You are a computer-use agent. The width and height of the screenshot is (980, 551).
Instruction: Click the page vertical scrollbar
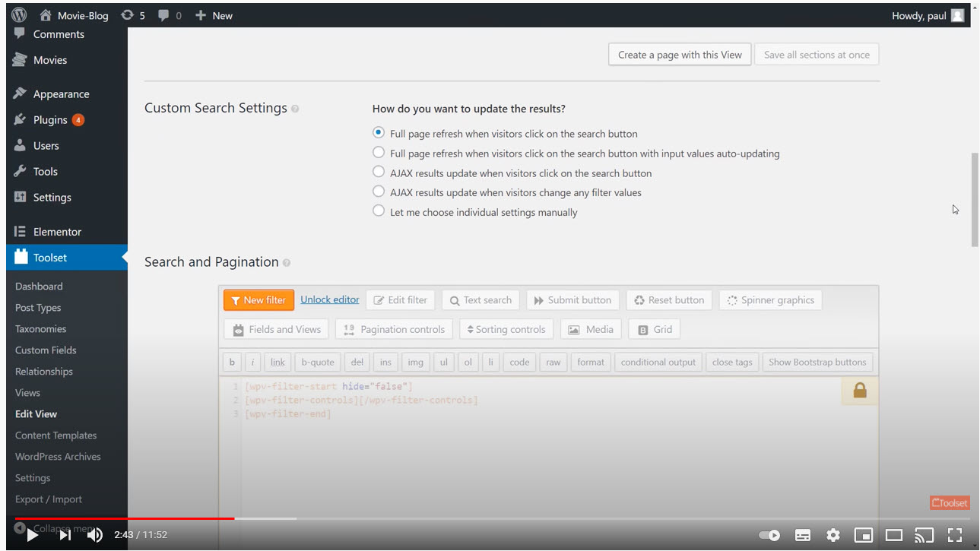pyautogui.click(x=975, y=199)
